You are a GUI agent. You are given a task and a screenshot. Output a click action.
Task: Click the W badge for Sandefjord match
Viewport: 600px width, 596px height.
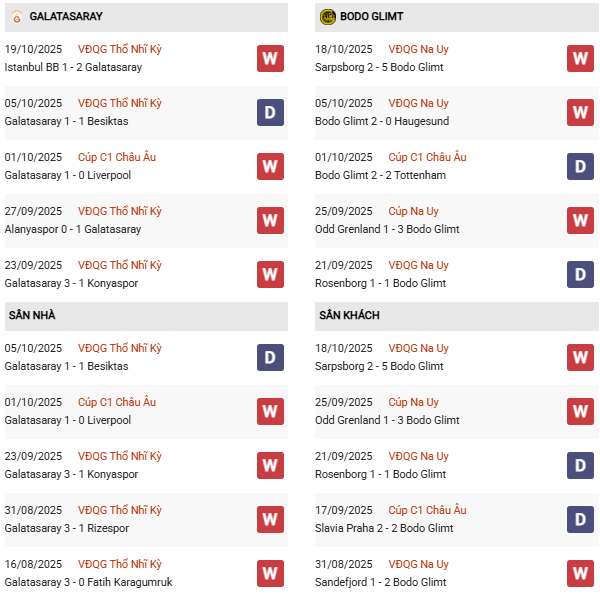click(x=580, y=574)
